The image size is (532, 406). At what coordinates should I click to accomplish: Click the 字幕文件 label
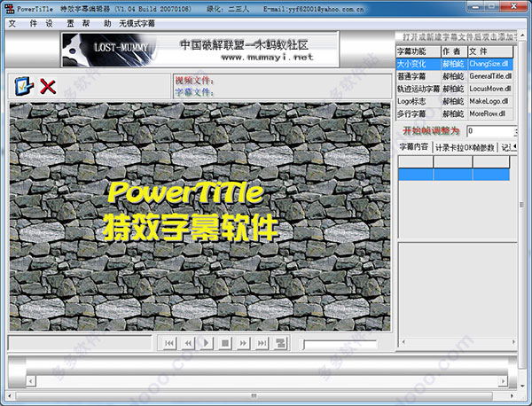[194, 92]
